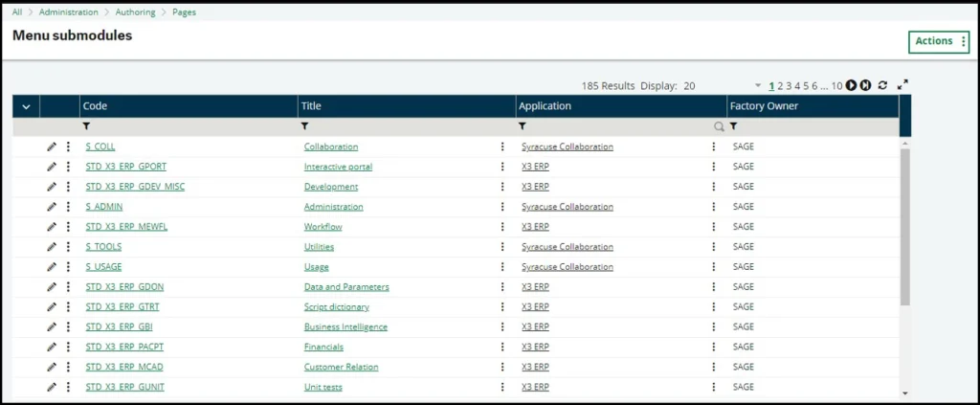Edit the S_COLL row with pencil icon
Image resolution: width=980 pixels, height=405 pixels.
[52, 146]
